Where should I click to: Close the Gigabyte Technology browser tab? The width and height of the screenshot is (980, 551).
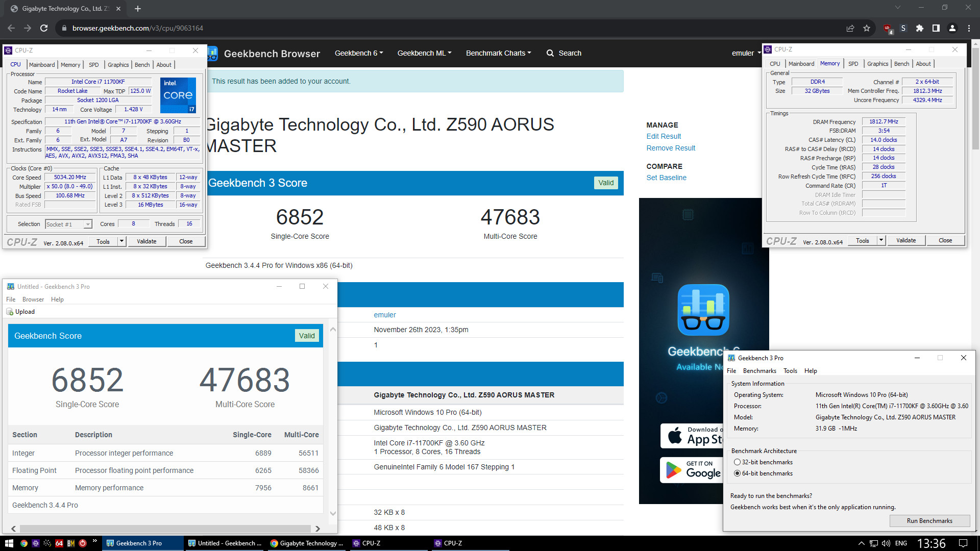point(118,9)
